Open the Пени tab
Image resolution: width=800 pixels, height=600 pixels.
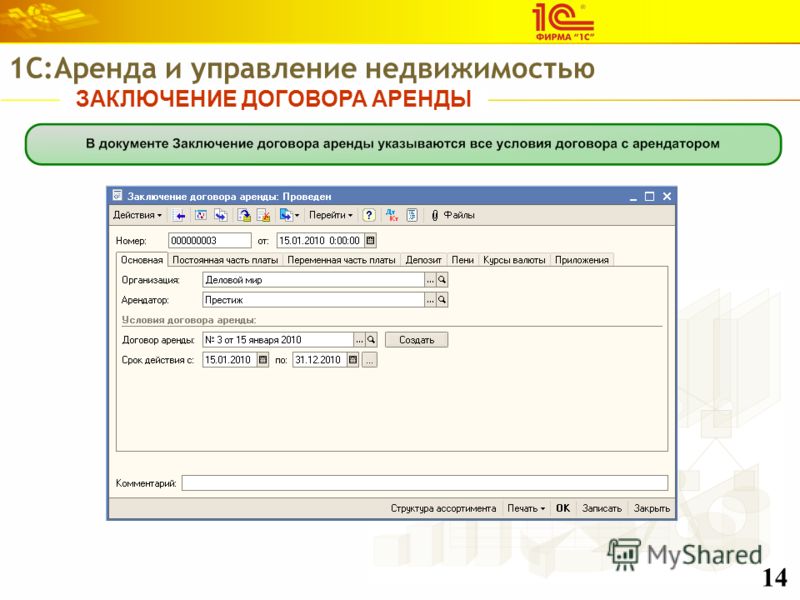[463, 260]
